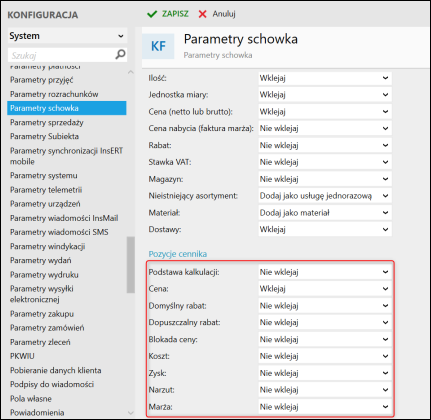Select Pobieranie danych klienta

coord(56,370)
